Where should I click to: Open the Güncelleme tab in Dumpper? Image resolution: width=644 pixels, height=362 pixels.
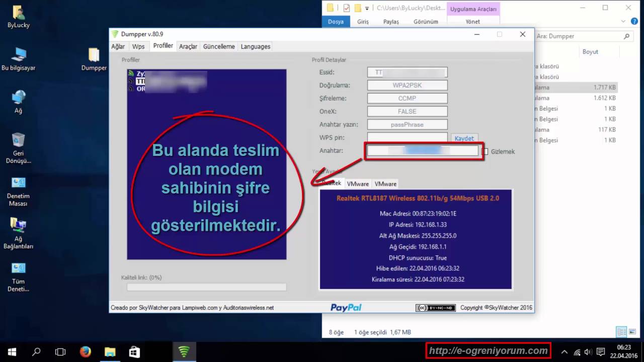click(219, 46)
